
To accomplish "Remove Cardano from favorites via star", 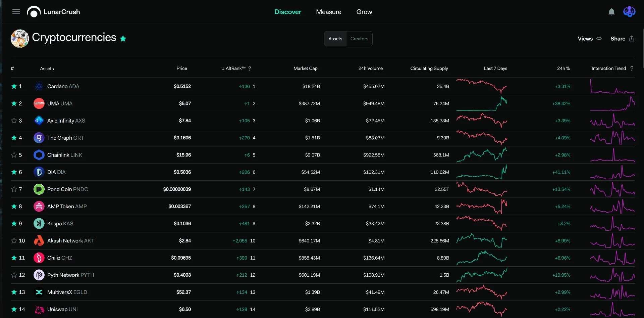I will click(14, 86).
